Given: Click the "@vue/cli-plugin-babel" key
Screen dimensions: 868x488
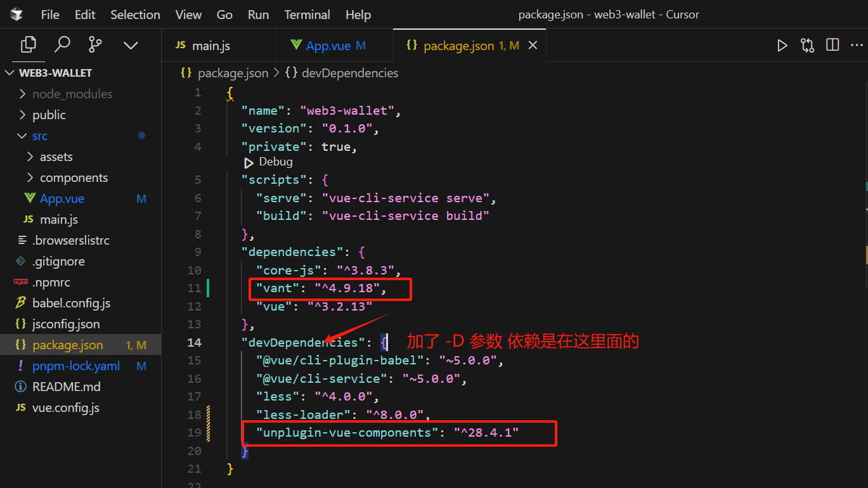Looking at the screenshot, I should click(x=340, y=361).
